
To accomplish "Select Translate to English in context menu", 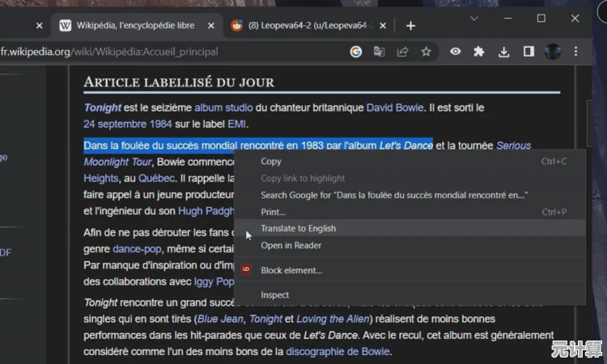I will point(298,228).
